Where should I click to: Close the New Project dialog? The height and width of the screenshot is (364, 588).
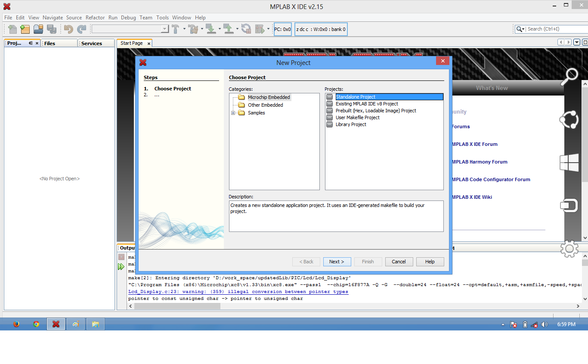tap(443, 61)
